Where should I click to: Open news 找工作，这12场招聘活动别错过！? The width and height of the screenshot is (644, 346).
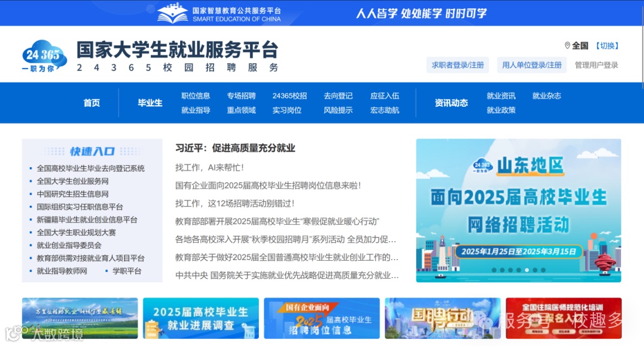pos(235,203)
